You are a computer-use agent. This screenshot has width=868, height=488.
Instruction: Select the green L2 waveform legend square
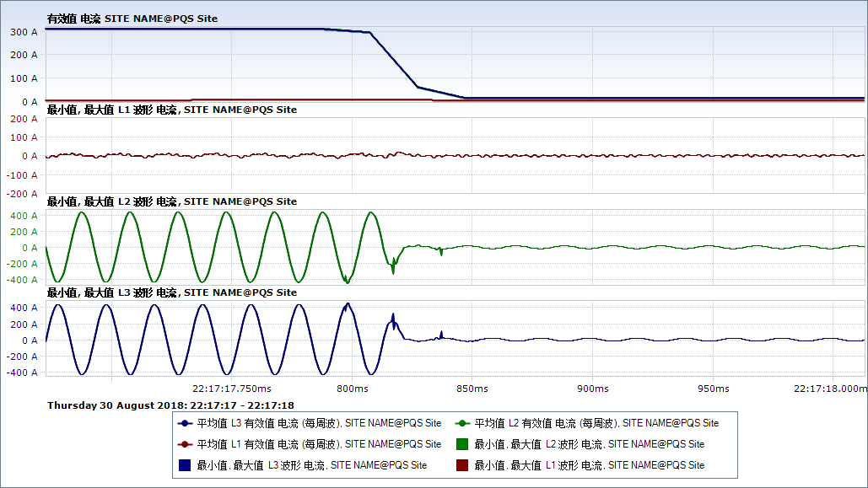pyautogui.click(x=461, y=444)
